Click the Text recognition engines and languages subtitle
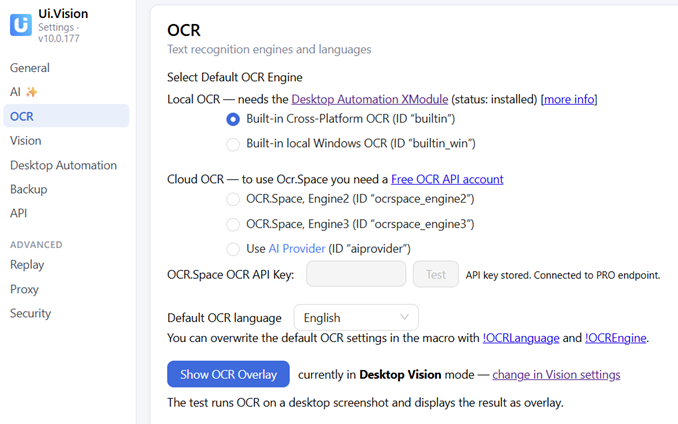 click(x=269, y=49)
